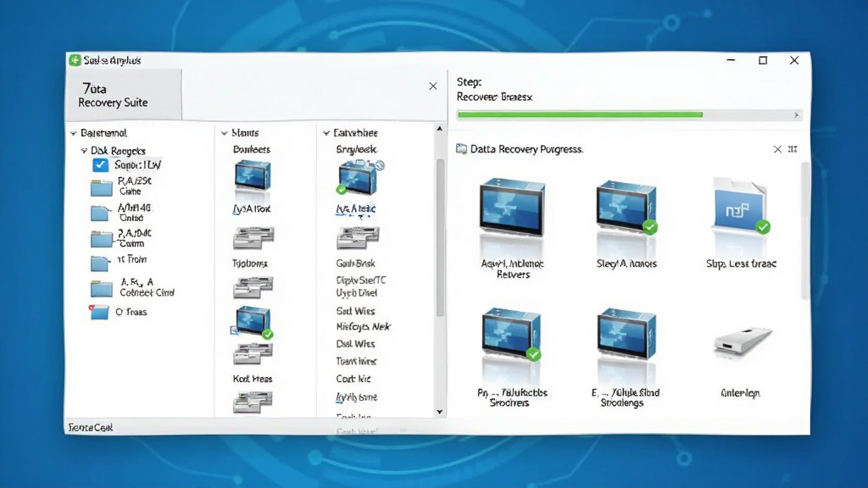Collapse the Eatvsbhee column expander

pos(326,133)
